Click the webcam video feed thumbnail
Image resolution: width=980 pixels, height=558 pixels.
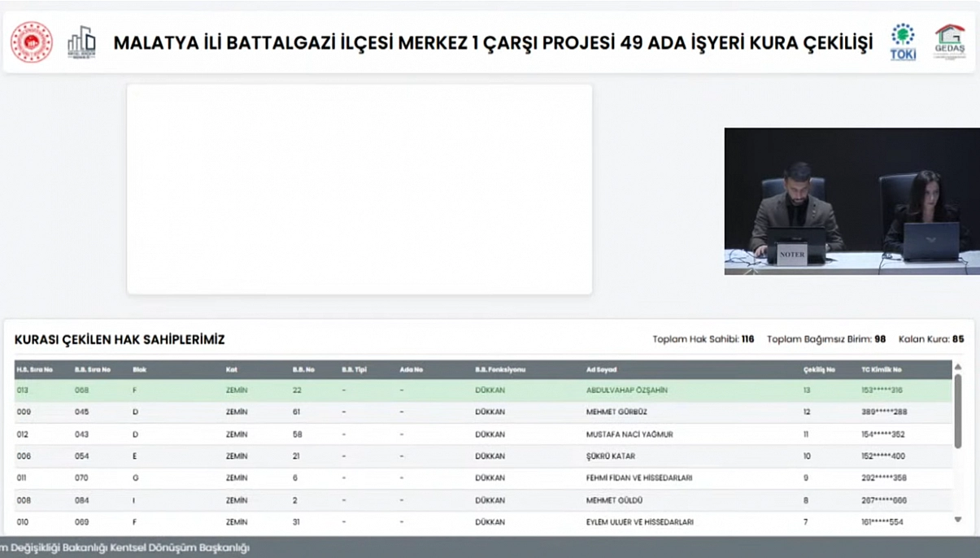(x=852, y=201)
